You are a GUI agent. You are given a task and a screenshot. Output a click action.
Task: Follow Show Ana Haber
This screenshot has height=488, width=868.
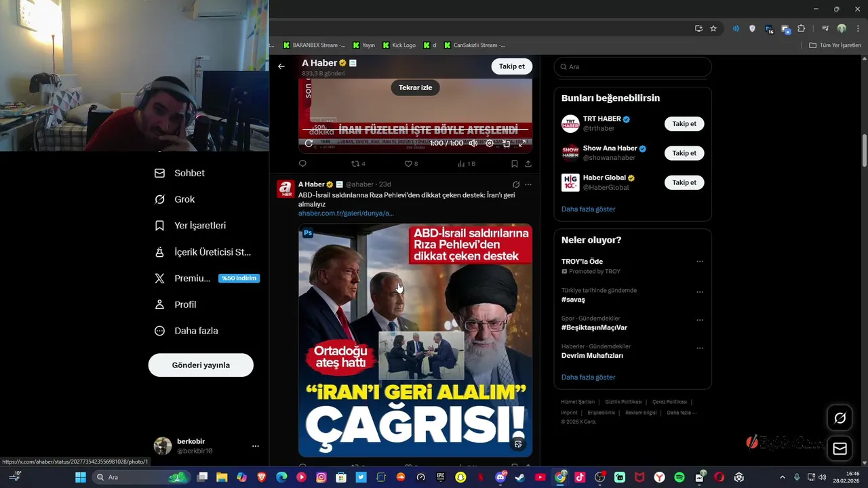point(684,153)
